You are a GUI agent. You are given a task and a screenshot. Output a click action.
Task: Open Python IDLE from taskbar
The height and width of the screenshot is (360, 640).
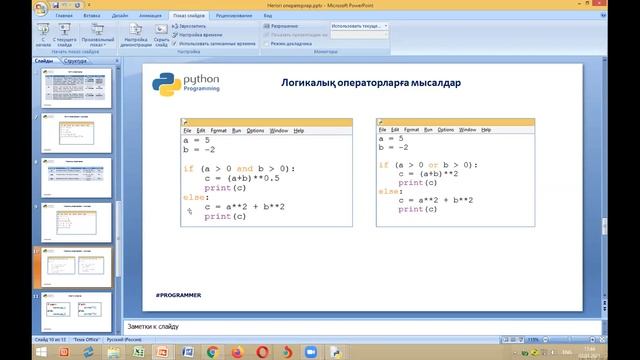click(336, 352)
